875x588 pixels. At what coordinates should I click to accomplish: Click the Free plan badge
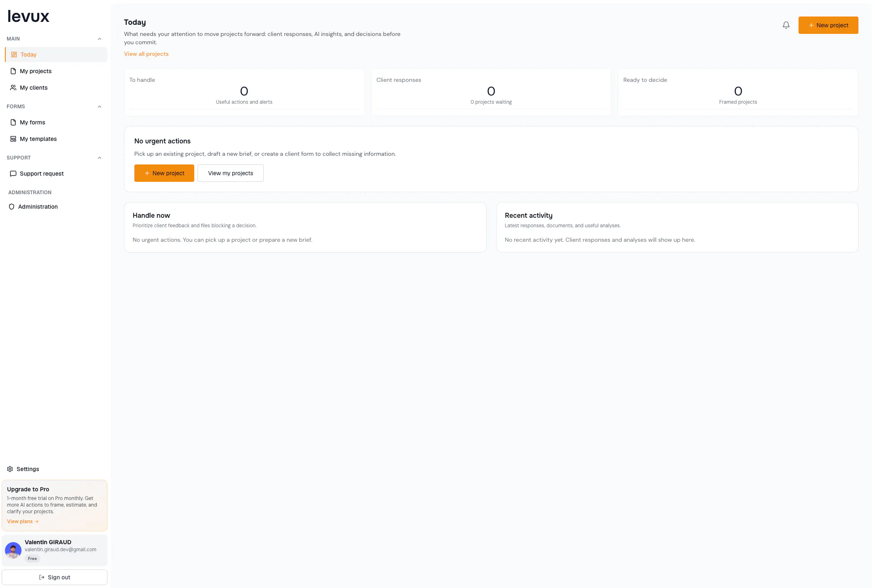(x=32, y=559)
